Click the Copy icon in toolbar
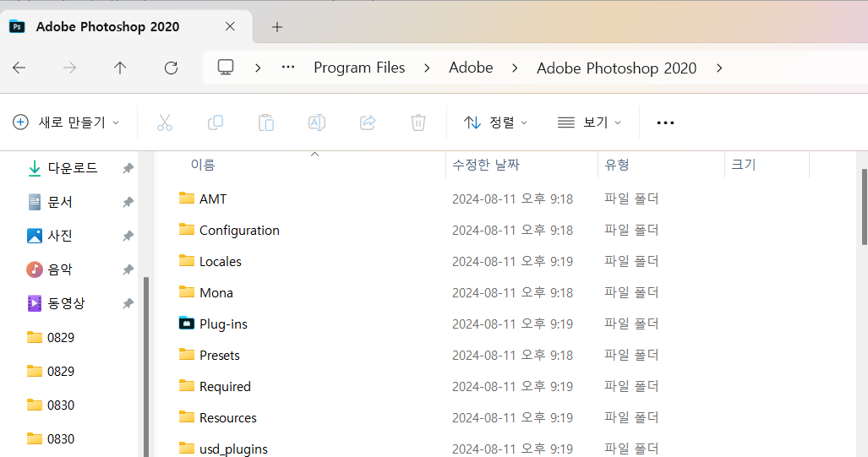 pyautogui.click(x=216, y=122)
